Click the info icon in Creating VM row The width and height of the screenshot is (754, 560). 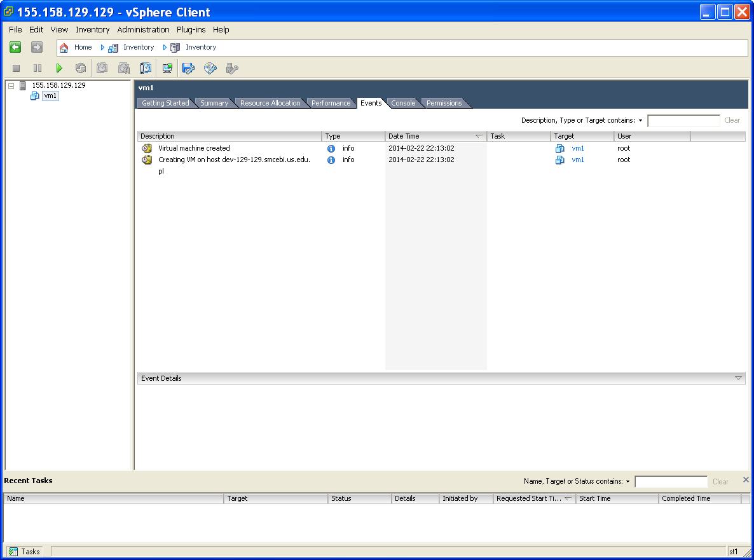click(x=331, y=160)
